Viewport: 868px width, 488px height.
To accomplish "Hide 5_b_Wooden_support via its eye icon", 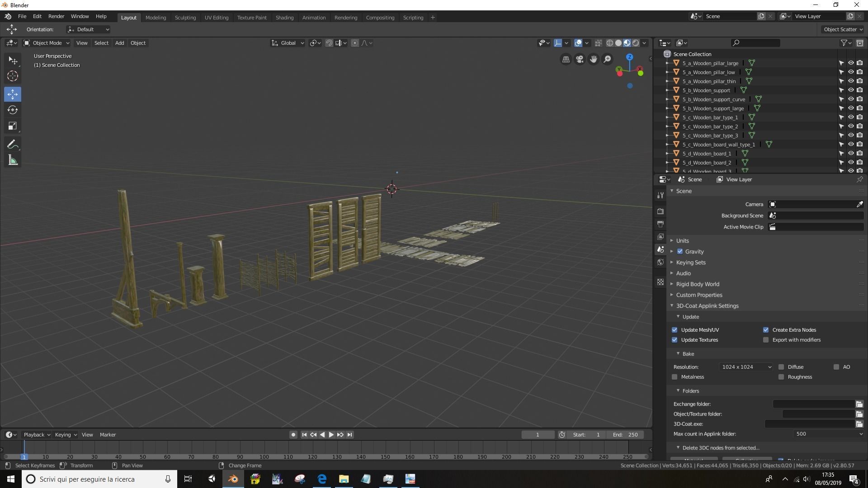I will tap(850, 90).
